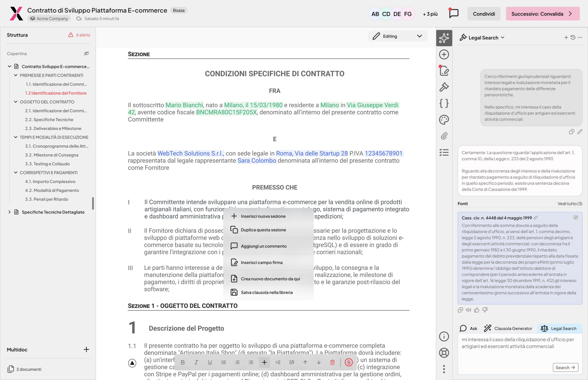Screen dimensions: 588x380
Task: Open the checklist panel icon
Action: 444,152
